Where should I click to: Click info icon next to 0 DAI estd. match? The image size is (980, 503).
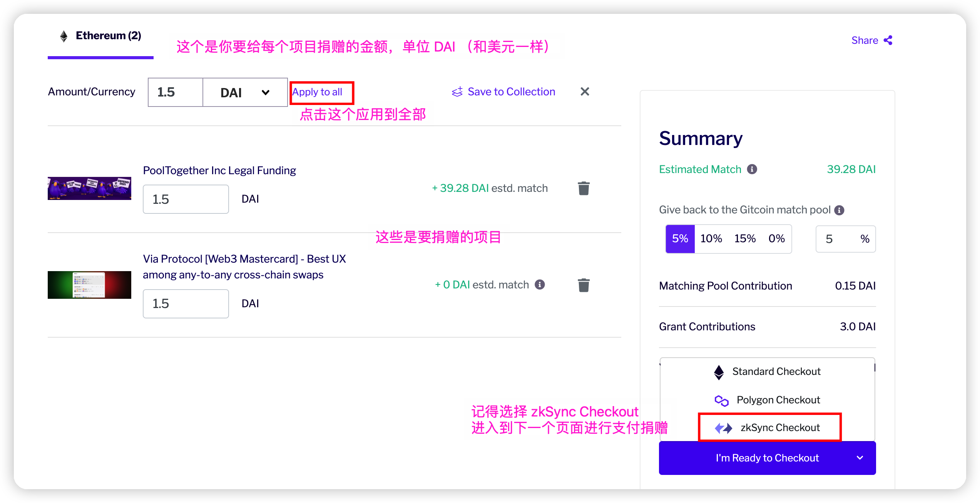pyautogui.click(x=540, y=285)
